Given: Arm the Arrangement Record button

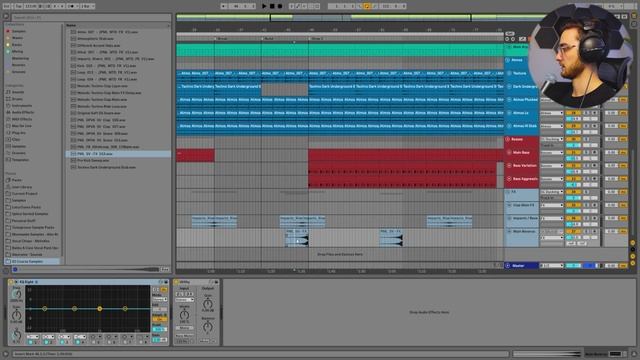Looking at the screenshot, I should [280, 6].
